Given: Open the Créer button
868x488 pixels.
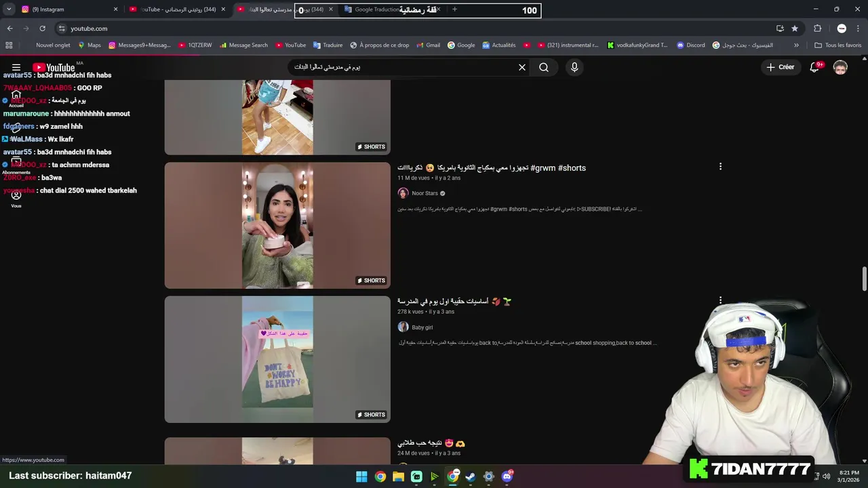Looking at the screenshot, I should click(780, 67).
